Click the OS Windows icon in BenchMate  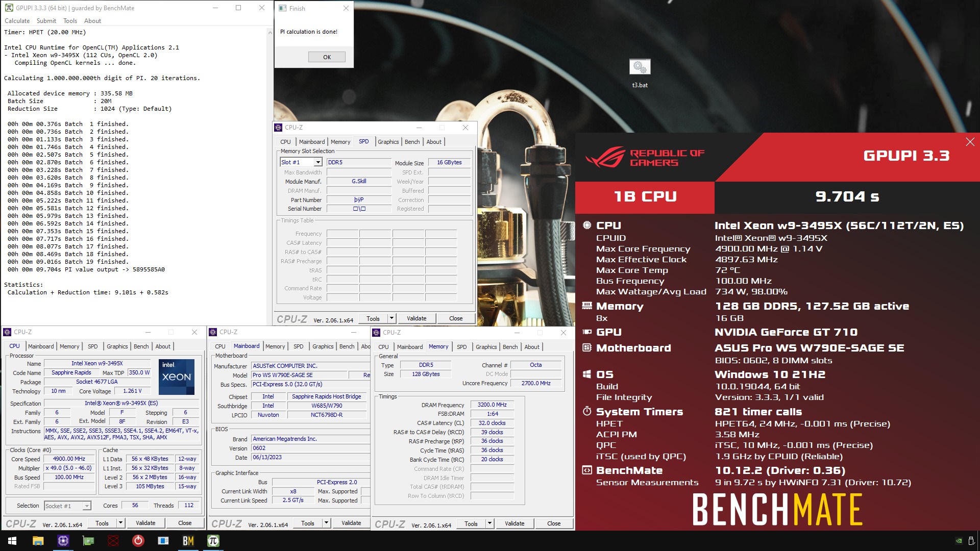coord(587,374)
